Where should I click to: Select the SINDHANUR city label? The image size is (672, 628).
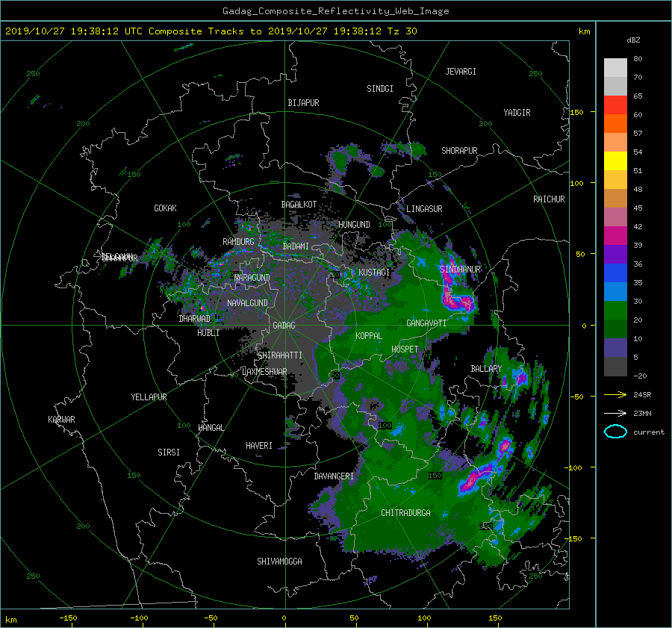coord(460,270)
